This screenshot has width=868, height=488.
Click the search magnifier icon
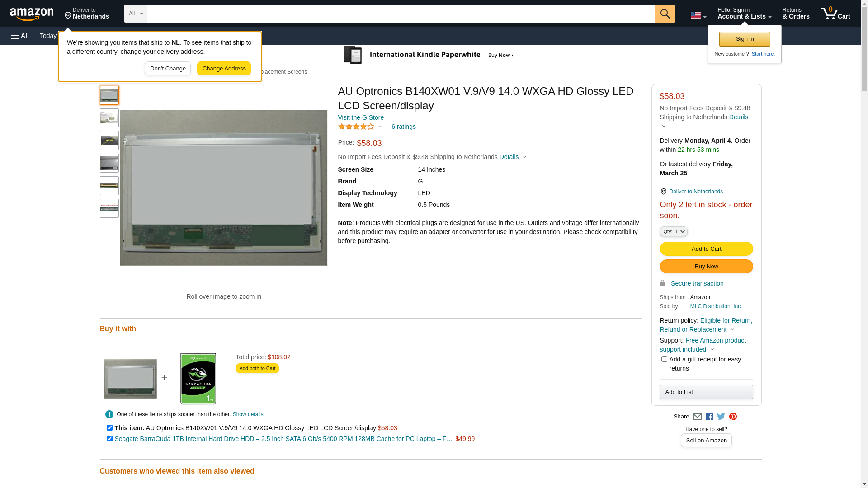665,14
